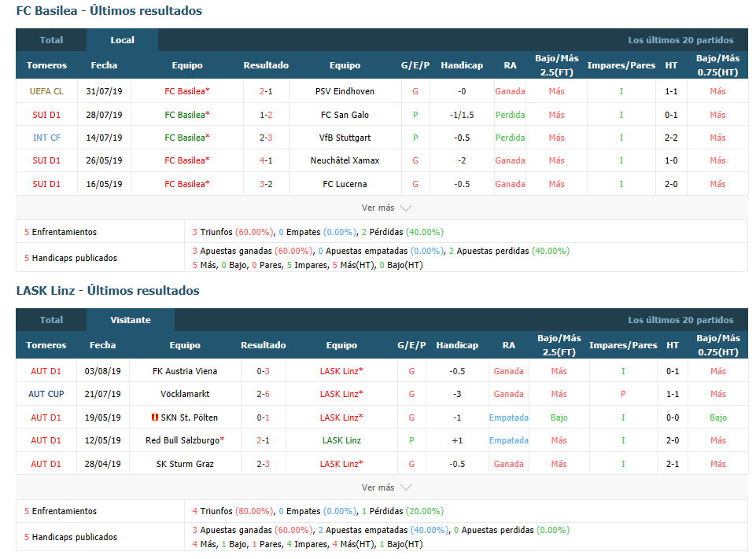Click HT score 0-0 in SKN St. Pölten row
The image size is (756, 559).
[x=673, y=417]
